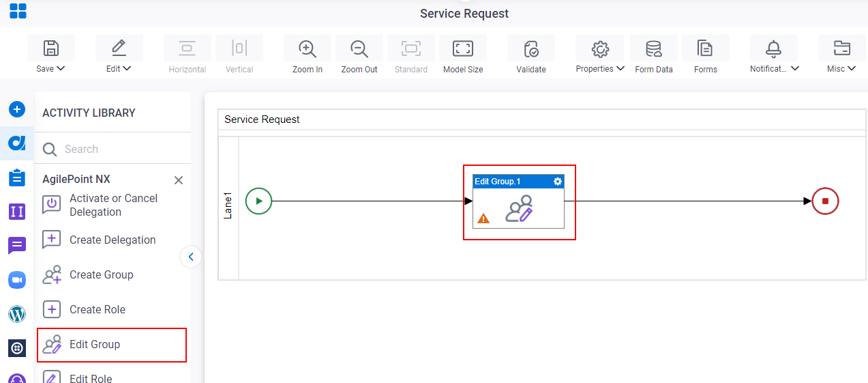Expand the Properties dropdown arrow
The width and height of the screenshot is (868, 383).
click(x=620, y=68)
